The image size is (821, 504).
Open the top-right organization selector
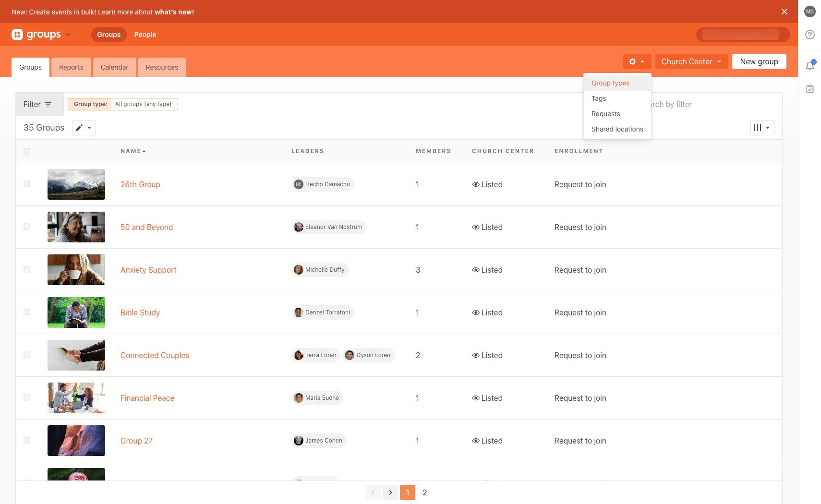(743, 35)
